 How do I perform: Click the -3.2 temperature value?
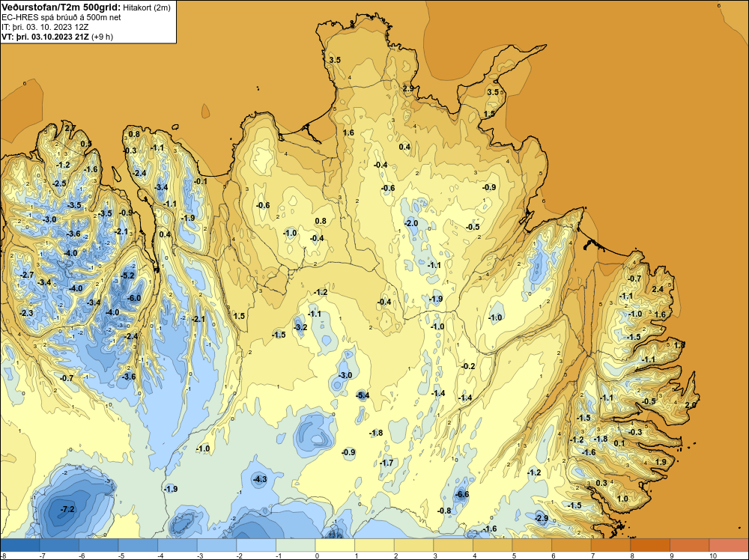pos(300,327)
